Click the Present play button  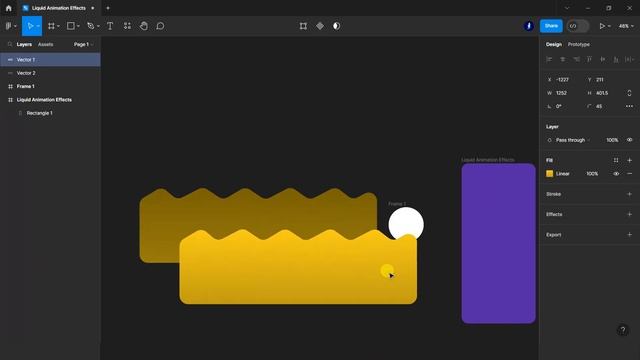pos(602,26)
